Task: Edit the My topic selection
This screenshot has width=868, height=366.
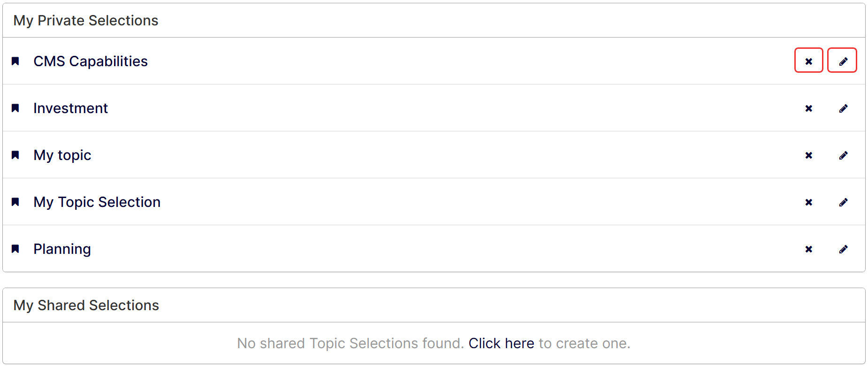Action: click(x=843, y=155)
